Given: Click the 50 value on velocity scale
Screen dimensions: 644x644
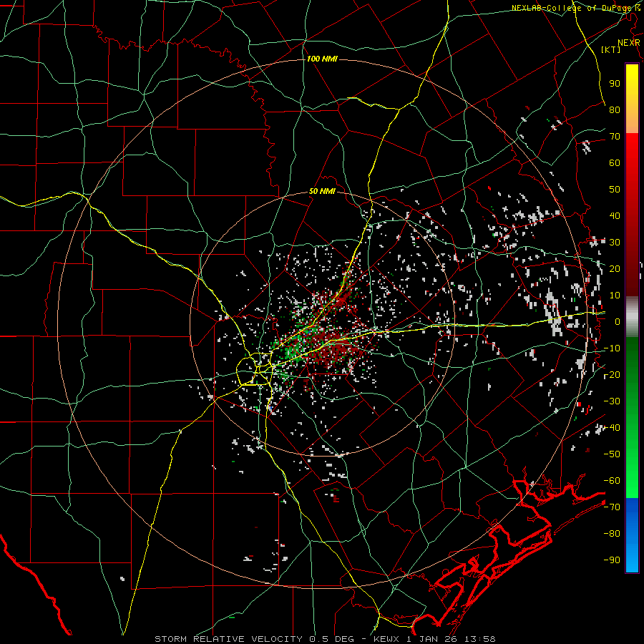Looking at the screenshot, I should coord(615,190).
